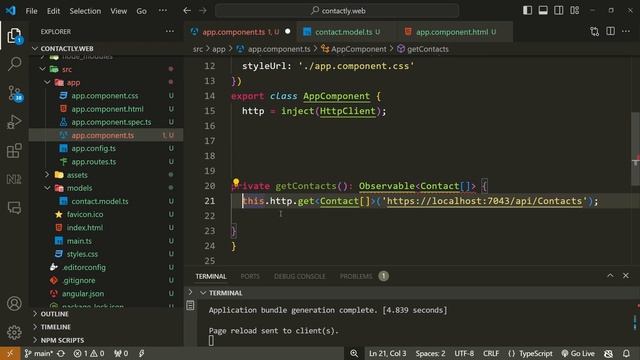Open Source Control view in activity bar
Screen dimensions: 640x360
15,93
